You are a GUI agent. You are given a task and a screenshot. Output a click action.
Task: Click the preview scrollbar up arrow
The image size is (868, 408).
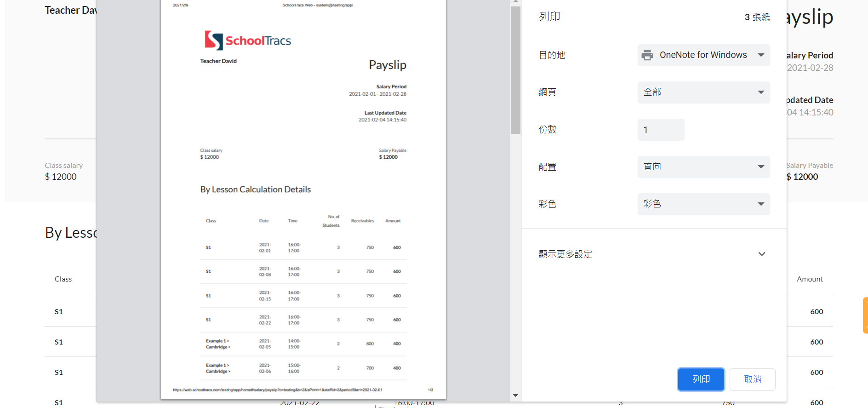(x=515, y=2)
